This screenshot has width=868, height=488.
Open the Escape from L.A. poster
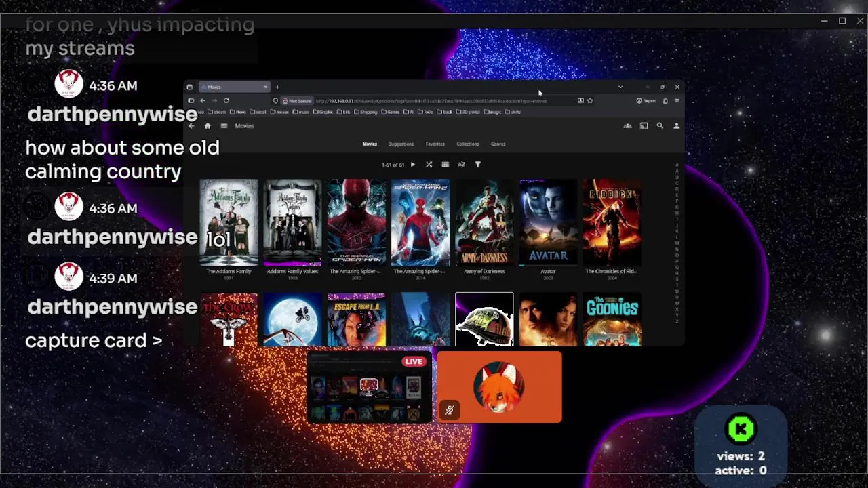(x=357, y=319)
